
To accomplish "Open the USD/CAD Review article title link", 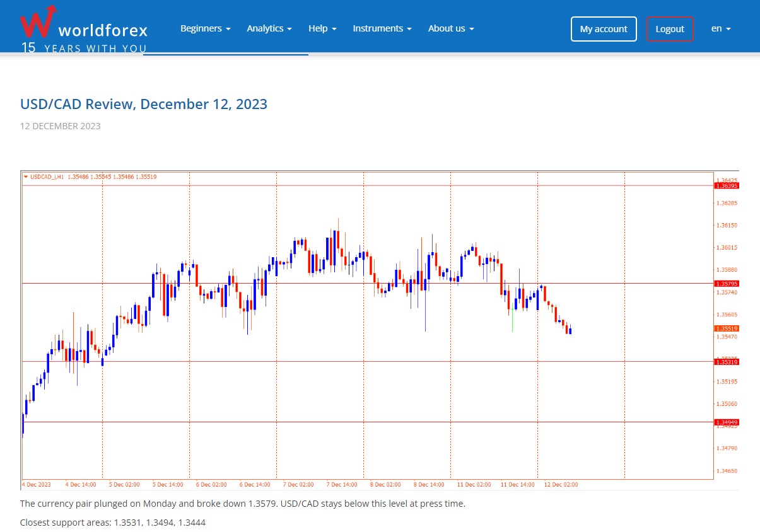I will (144, 104).
